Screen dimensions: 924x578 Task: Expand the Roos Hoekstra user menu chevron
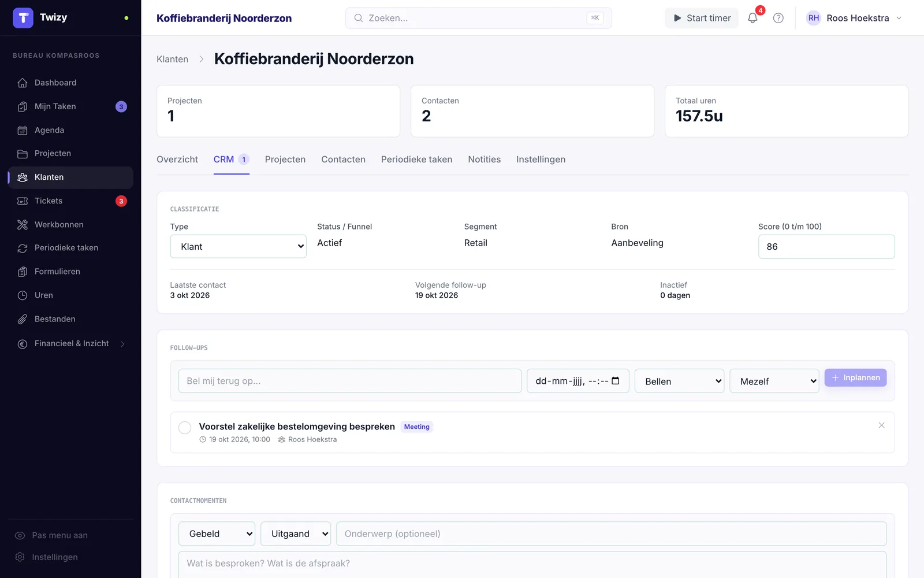(x=899, y=18)
